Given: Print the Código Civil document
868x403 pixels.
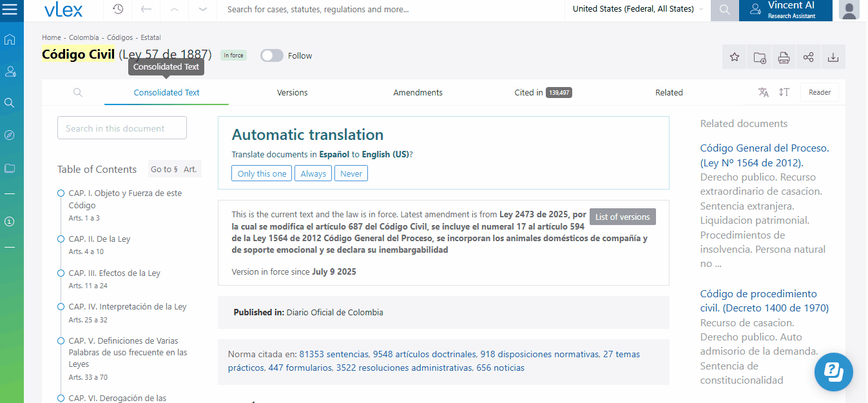Looking at the screenshot, I should coord(784,57).
